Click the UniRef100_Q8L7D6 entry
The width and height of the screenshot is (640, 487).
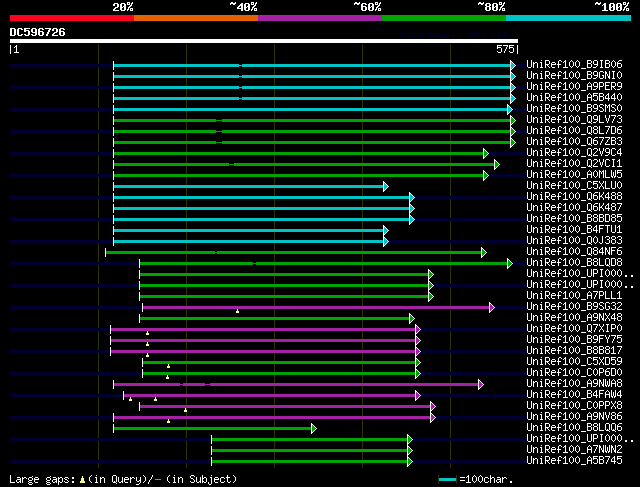(574, 131)
